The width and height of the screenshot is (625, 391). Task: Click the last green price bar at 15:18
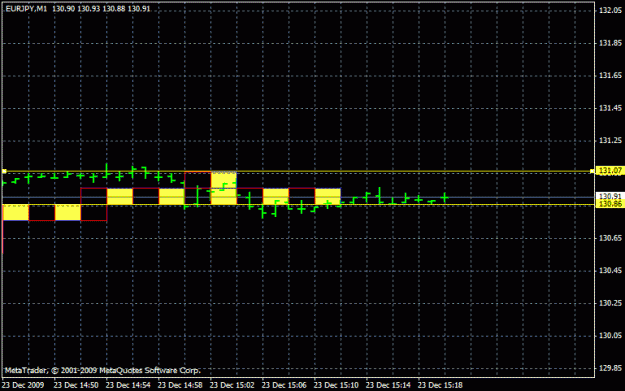(x=444, y=197)
